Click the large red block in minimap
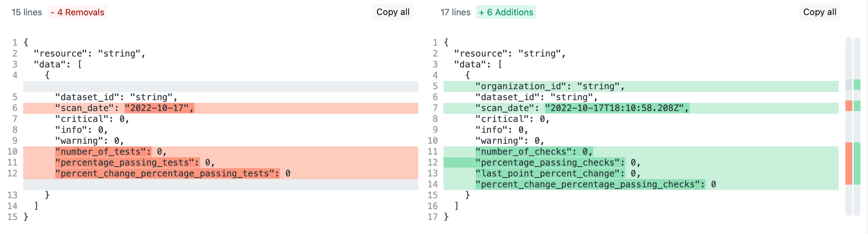Image resolution: width=868 pixels, height=235 pixels. click(x=848, y=163)
